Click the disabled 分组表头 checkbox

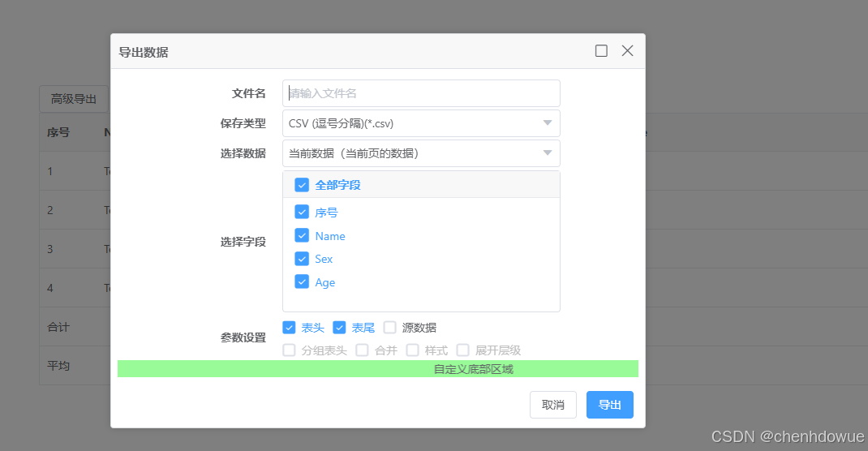(289, 350)
